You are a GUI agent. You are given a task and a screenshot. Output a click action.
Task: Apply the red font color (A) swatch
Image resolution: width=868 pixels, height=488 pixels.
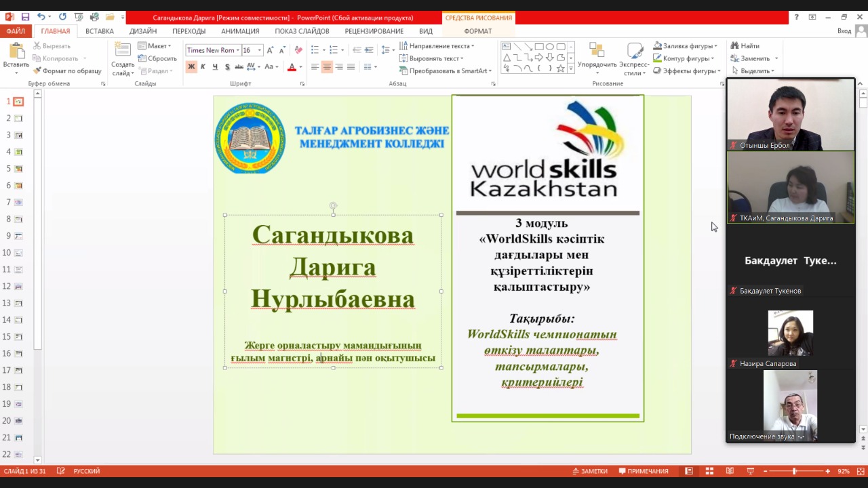[292, 67]
